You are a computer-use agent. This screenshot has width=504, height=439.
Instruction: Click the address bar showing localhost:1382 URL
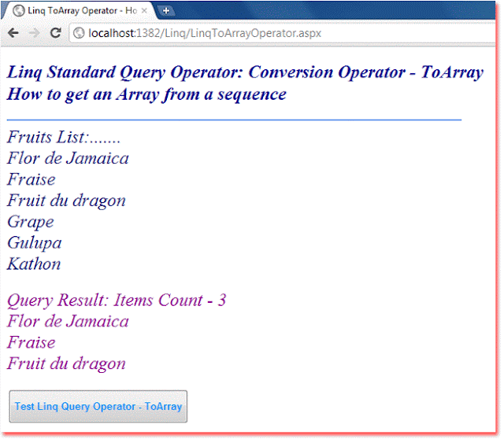283,33
